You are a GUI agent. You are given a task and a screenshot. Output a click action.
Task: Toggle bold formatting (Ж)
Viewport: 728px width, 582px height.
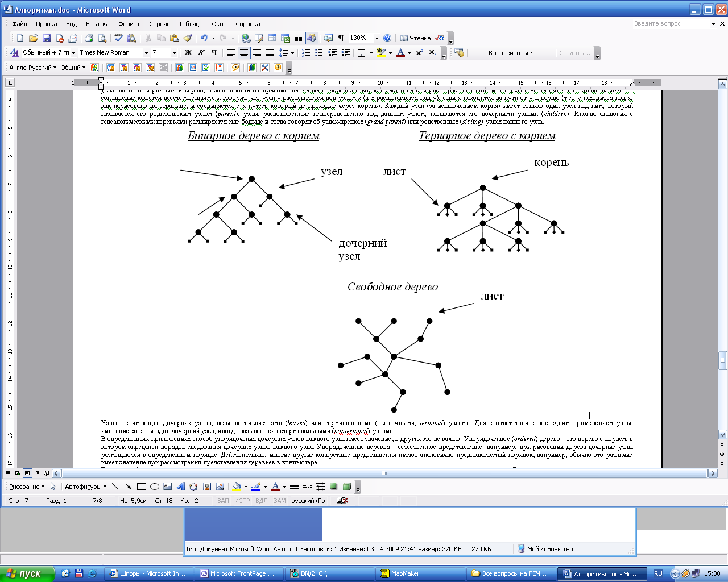(188, 53)
